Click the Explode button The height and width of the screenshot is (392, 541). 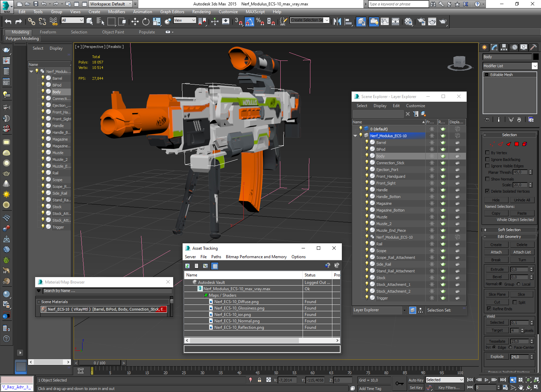pyautogui.click(x=497, y=357)
